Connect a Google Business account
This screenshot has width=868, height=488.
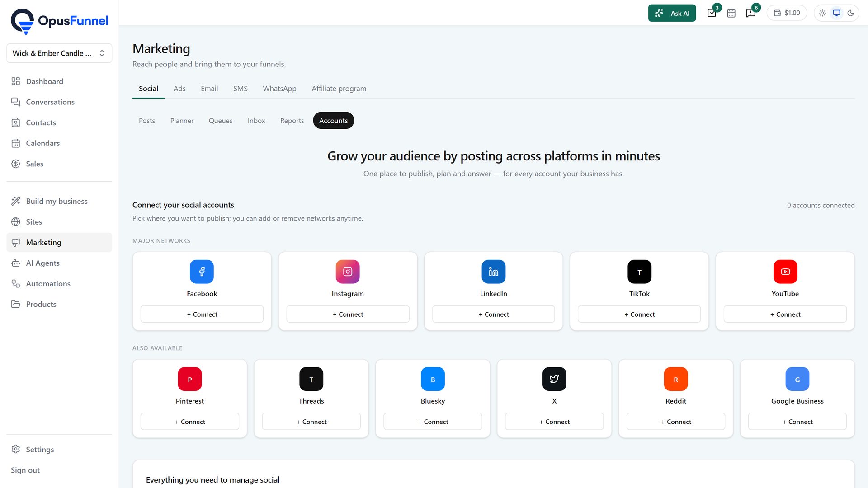tap(797, 422)
